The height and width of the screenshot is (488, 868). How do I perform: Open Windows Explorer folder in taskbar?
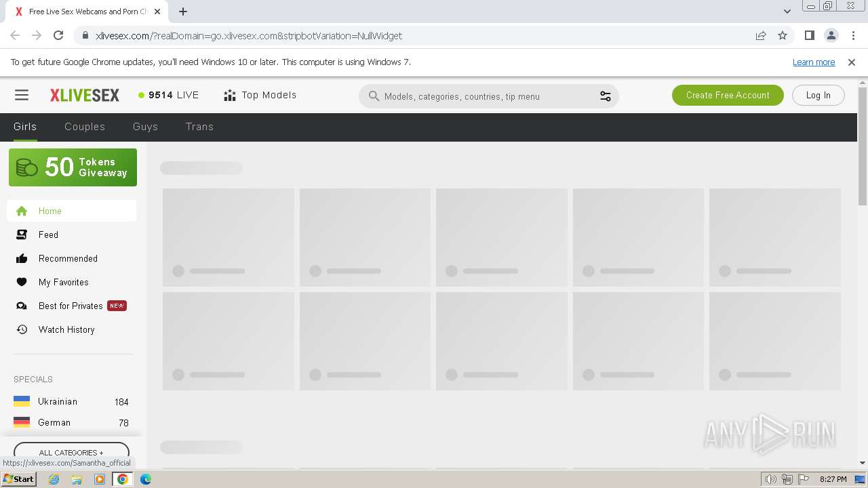tap(77, 479)
